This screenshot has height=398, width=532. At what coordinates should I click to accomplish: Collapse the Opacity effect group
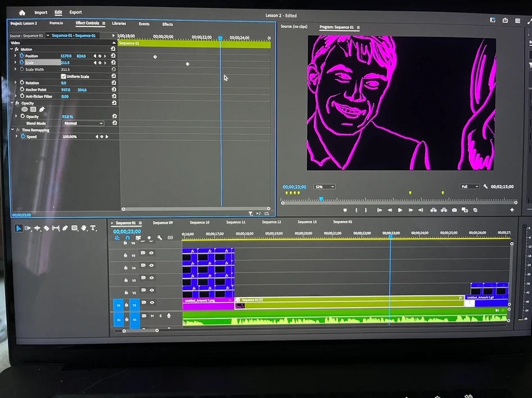tap(12, 103)
